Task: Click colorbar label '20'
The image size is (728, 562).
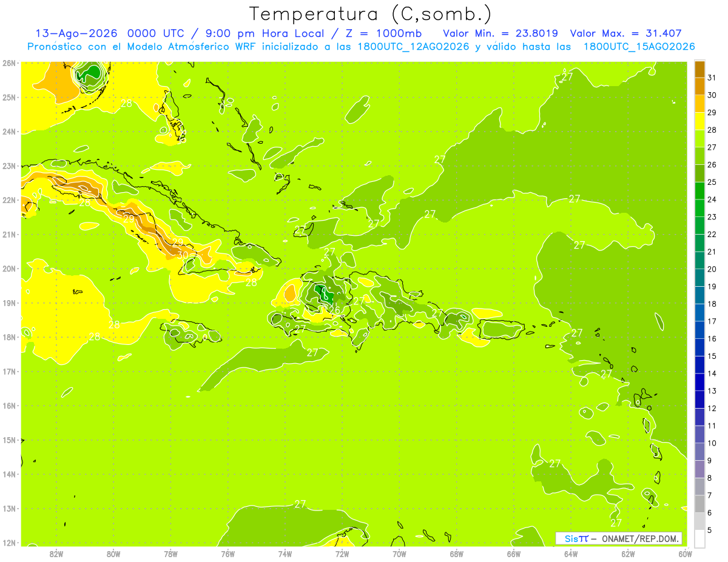Action: tap(712, 269)
